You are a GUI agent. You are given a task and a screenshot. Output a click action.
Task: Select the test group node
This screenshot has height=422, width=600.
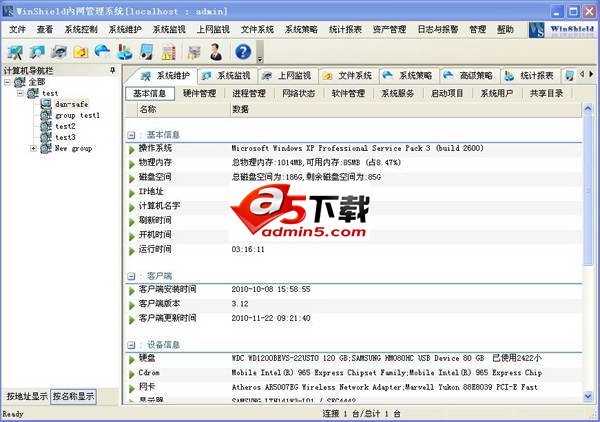[x=50, y=93]
